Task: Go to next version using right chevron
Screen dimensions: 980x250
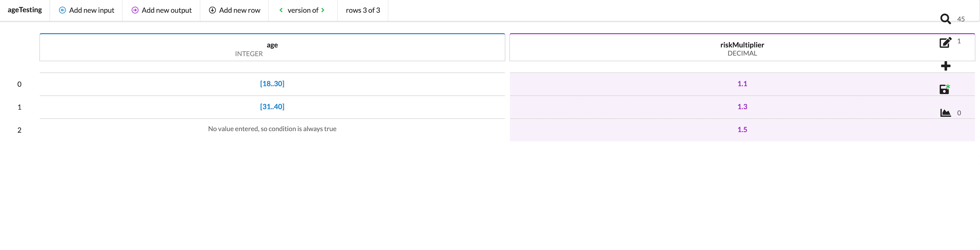Action: 323,10
